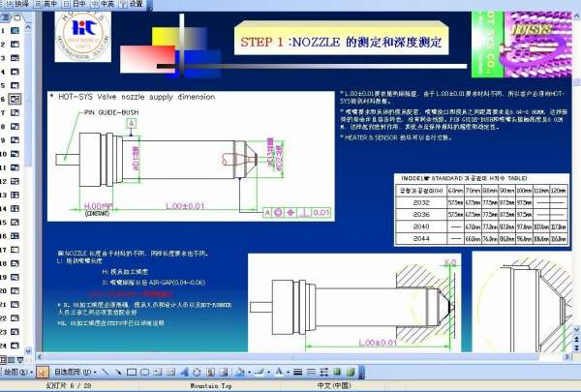
Task: Open the Fill Color dropdown arrow
Action: (249, 372)
